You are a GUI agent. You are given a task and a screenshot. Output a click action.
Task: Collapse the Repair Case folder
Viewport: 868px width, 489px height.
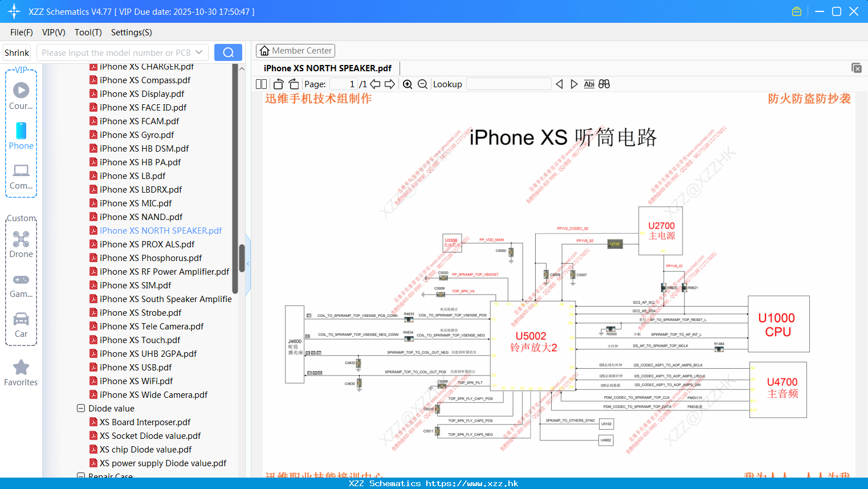[81, 475]
